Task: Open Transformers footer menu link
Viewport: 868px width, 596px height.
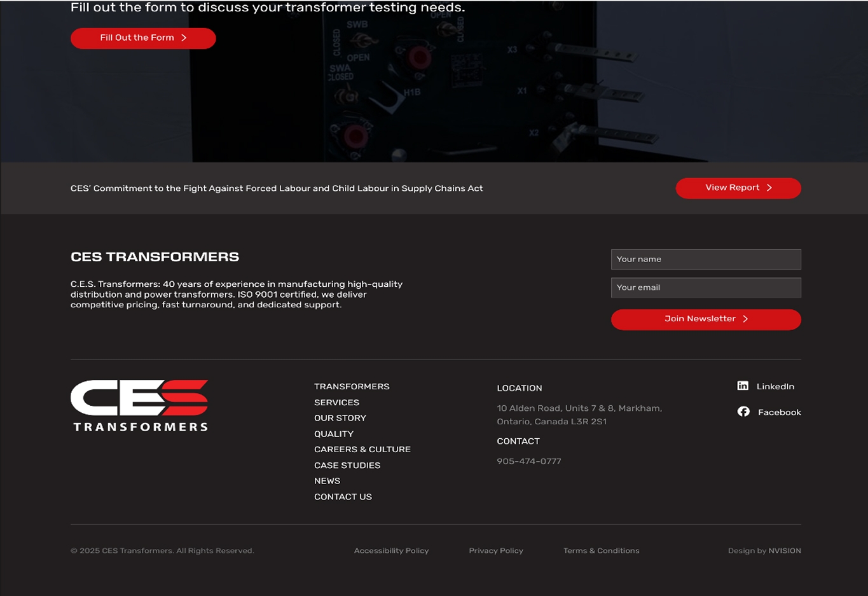Action: point(352,387)
